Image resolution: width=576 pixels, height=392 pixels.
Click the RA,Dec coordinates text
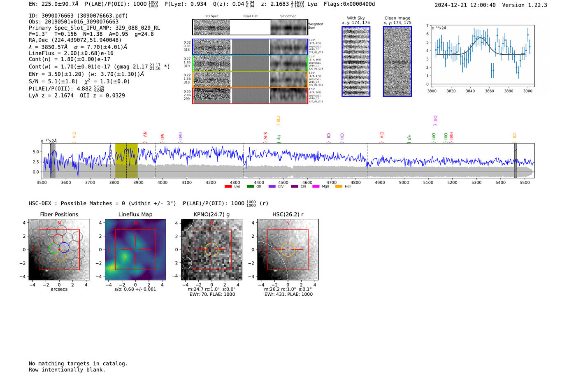[x=75, y=40]
